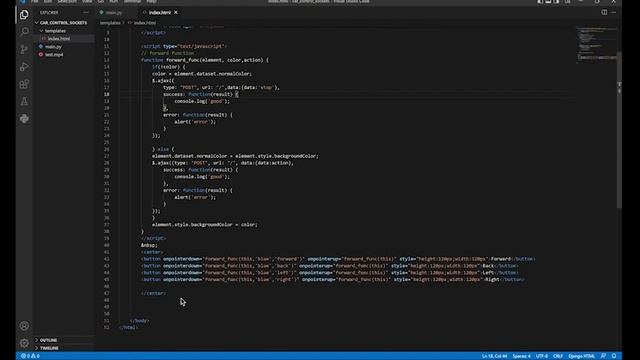Open the Accounts menu icon
Image resolution: width=640 pixels, height=360 pixels.
point(24,326)
